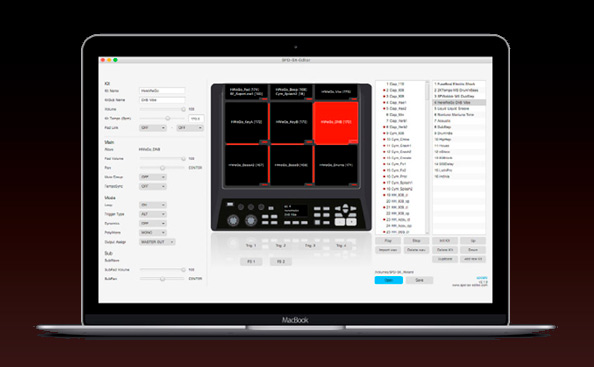The image size is (594, 367).
Task: Click the Pan slider in Main section
Action: (x=162, y=168)
